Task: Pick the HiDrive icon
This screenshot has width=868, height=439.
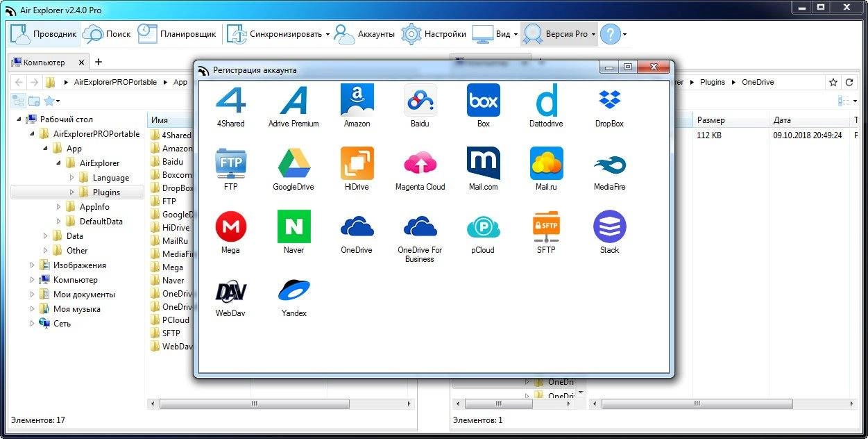Action: pos(357,164)
